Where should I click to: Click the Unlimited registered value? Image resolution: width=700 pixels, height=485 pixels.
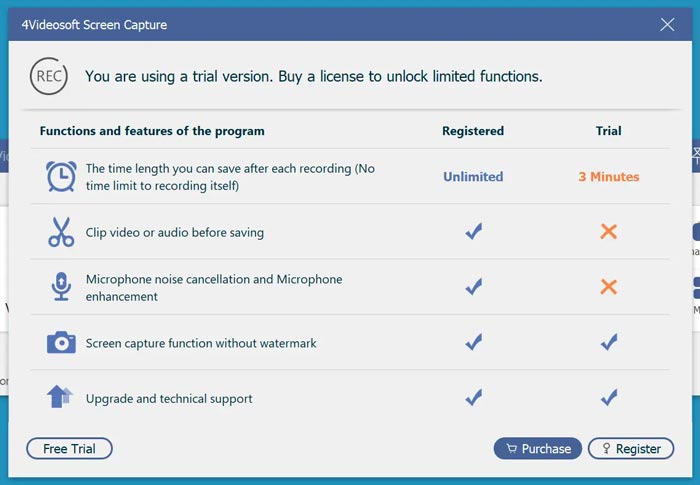tap(473, 177)
